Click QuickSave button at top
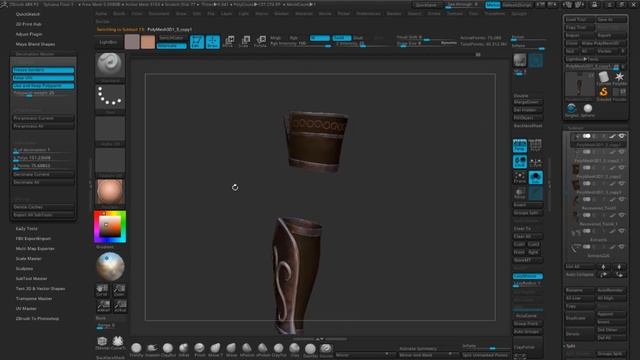This screenshot has height=360, width=640. [x=426, y=5]
